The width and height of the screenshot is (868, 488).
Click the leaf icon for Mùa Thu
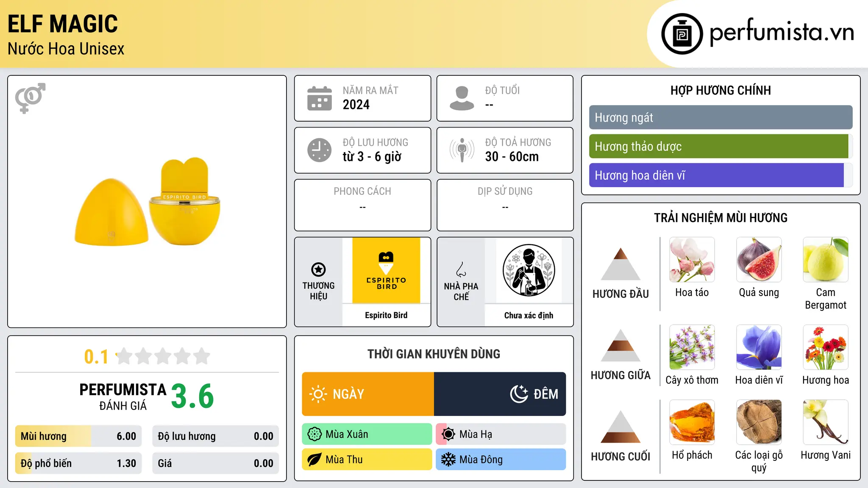pos(314,460)
